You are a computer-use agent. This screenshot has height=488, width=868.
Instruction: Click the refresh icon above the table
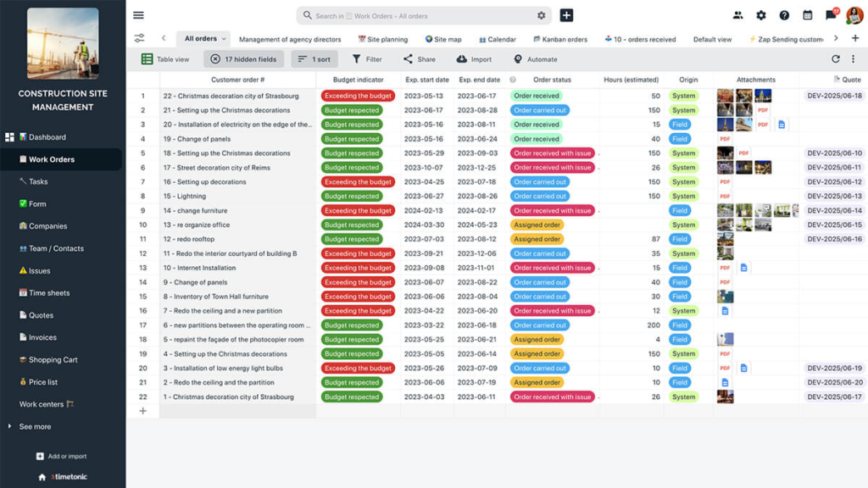(835, 58)
